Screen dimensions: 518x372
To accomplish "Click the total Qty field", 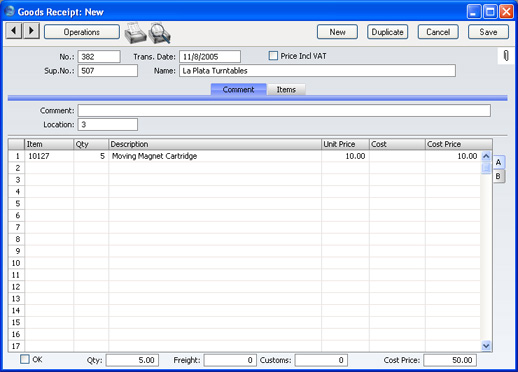I will coord(132,360).
